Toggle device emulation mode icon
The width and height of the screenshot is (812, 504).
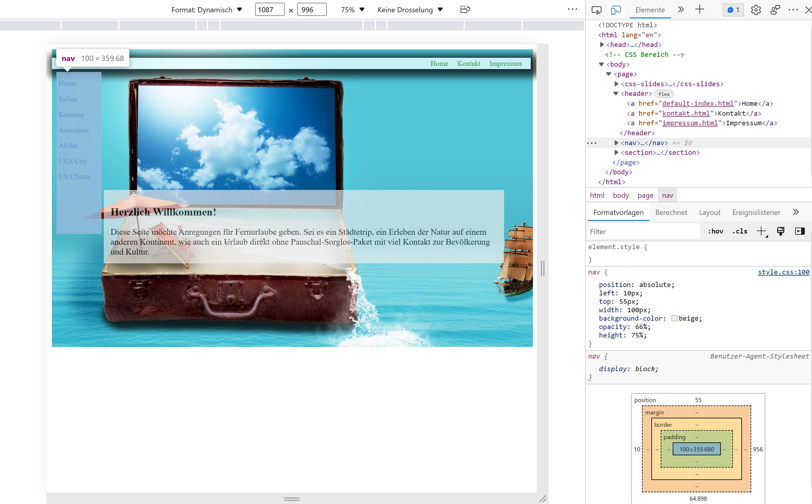616,10
